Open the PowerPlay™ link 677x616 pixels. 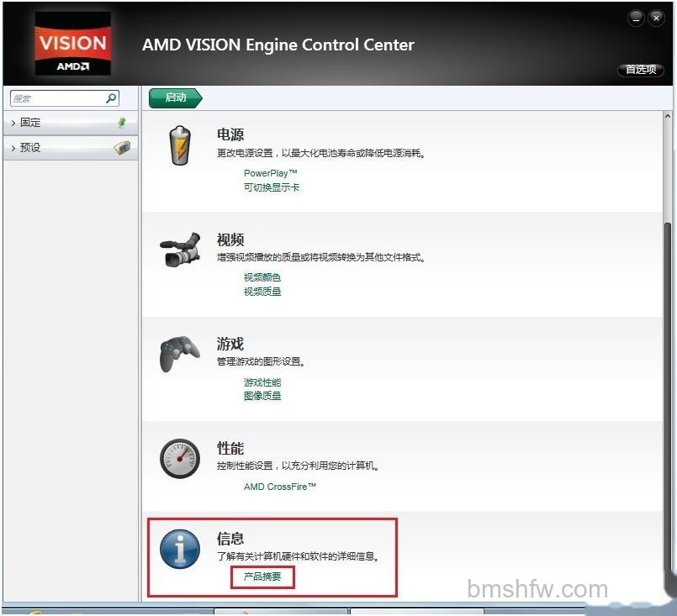(x=271, y=173)
